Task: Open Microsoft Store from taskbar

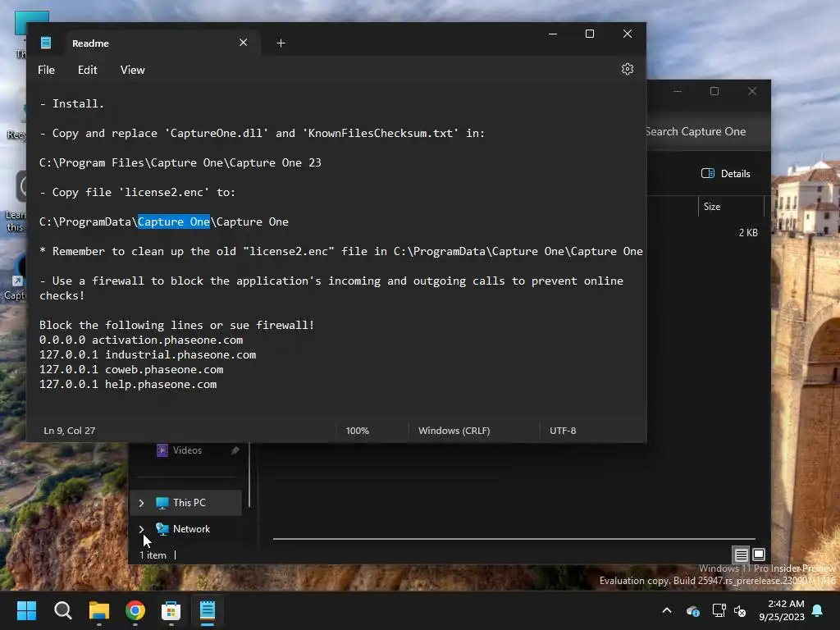Action: coord(171,610)
